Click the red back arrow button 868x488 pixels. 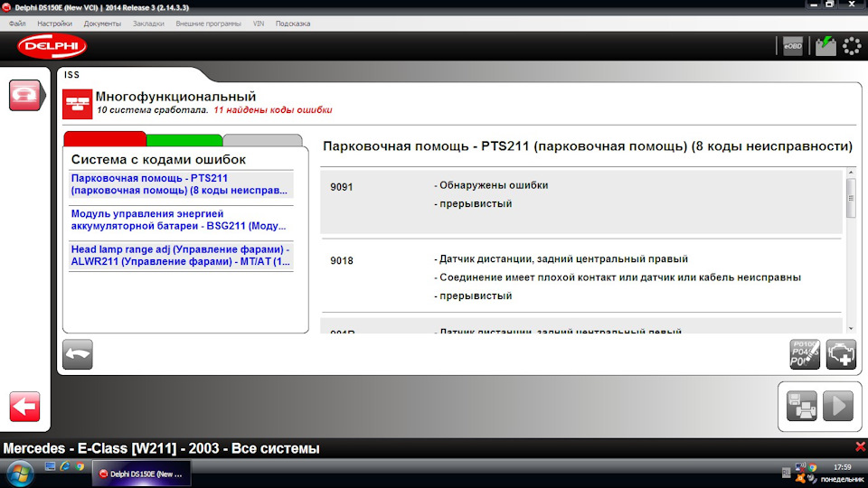(x=24, y=407)
